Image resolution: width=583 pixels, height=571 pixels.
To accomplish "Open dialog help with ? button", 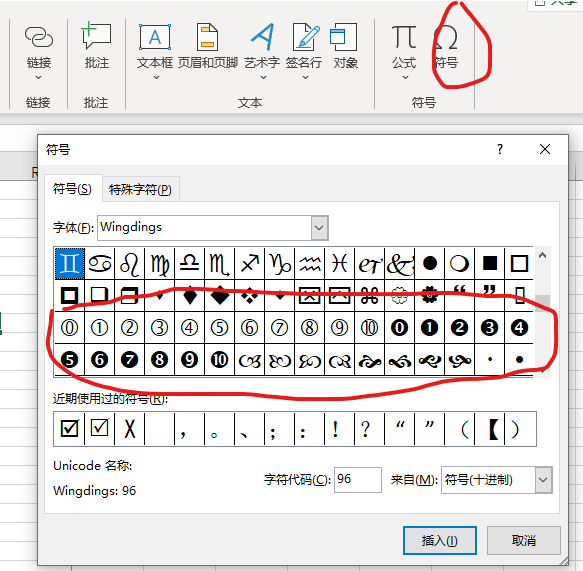I will [500, 149].
